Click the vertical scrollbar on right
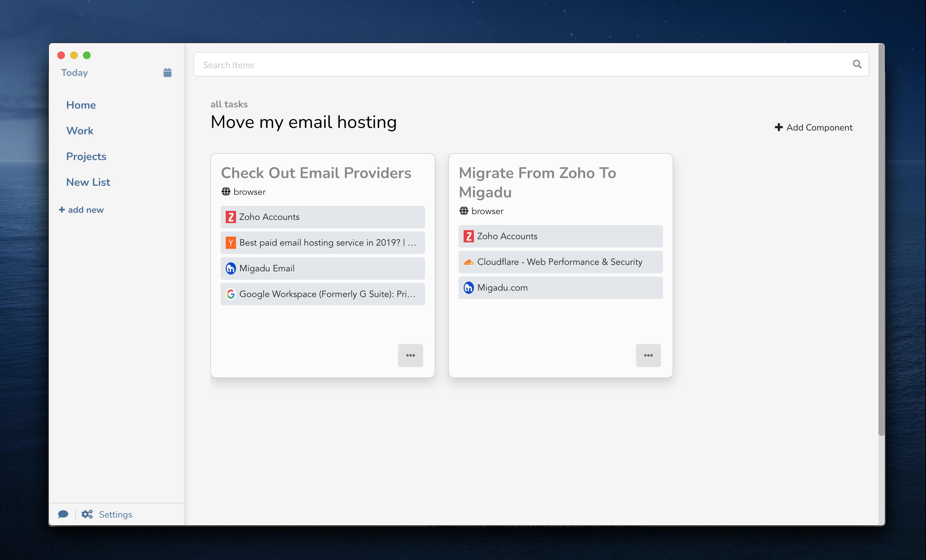The width and height of the screenshot is (926, 560). tap(881, 240)
